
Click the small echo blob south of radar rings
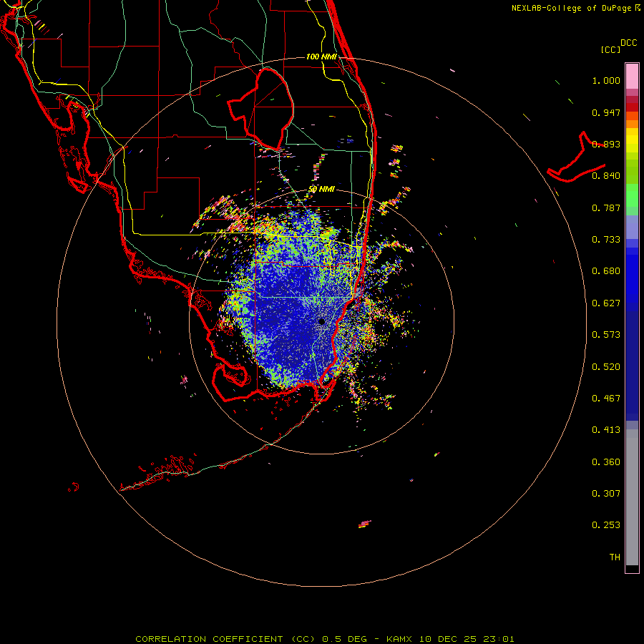pyautogui.click(x=364, y=524)
